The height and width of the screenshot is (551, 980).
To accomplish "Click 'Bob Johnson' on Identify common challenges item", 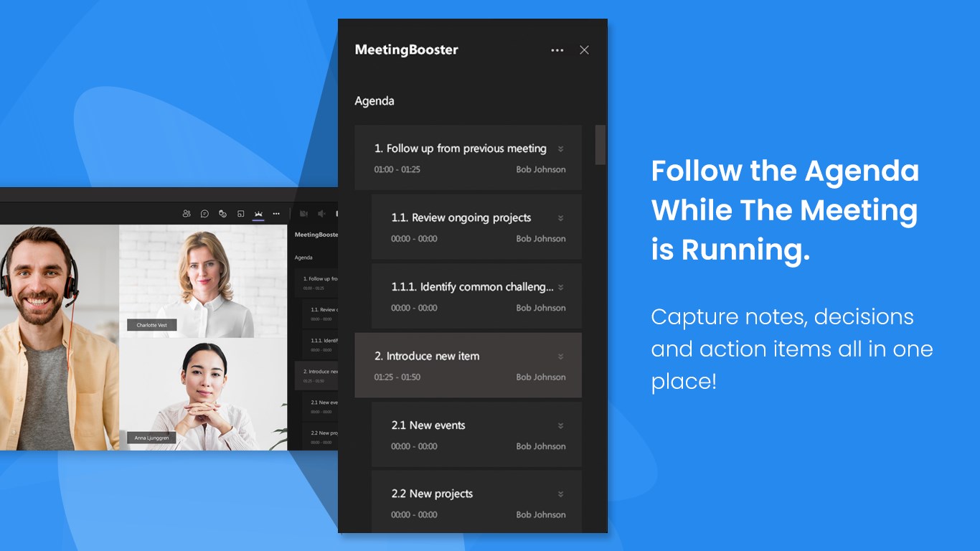I will [541, 309].
